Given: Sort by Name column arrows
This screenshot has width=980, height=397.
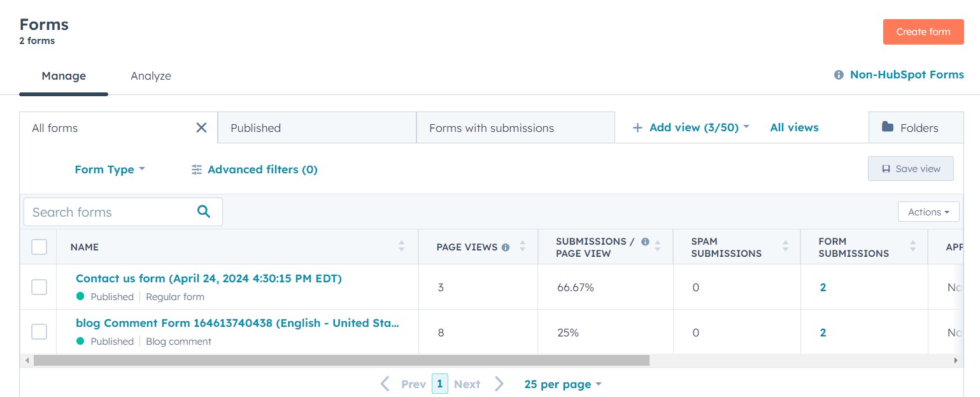Looking at the screenshot, I should coord(401,246).
